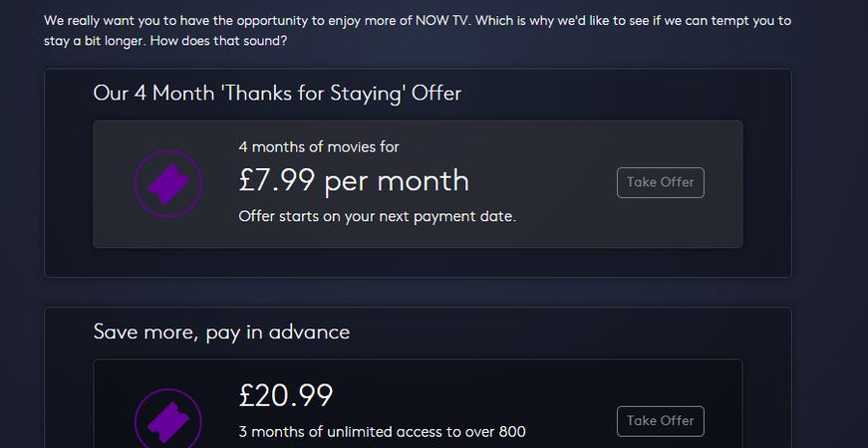Click the 'Save more, pay in advance' heading
The image size is (868, 448).
221,332
